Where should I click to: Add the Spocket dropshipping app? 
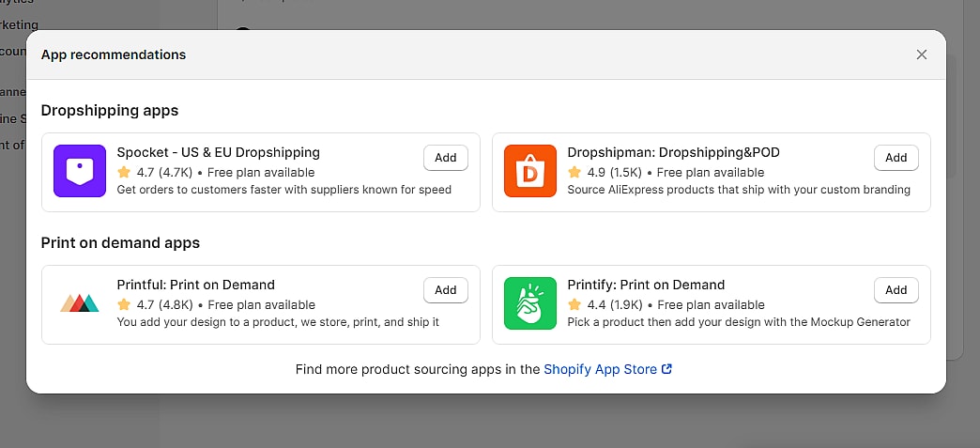446,158
